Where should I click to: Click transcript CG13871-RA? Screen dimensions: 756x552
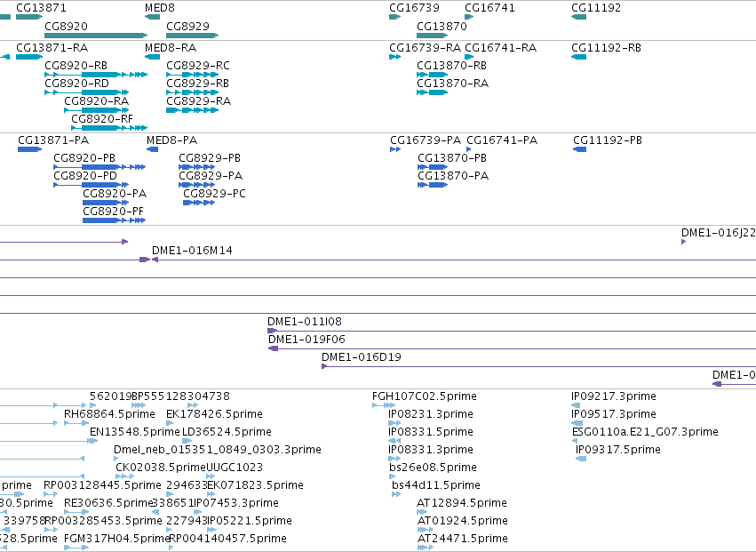tap(52, 48)
